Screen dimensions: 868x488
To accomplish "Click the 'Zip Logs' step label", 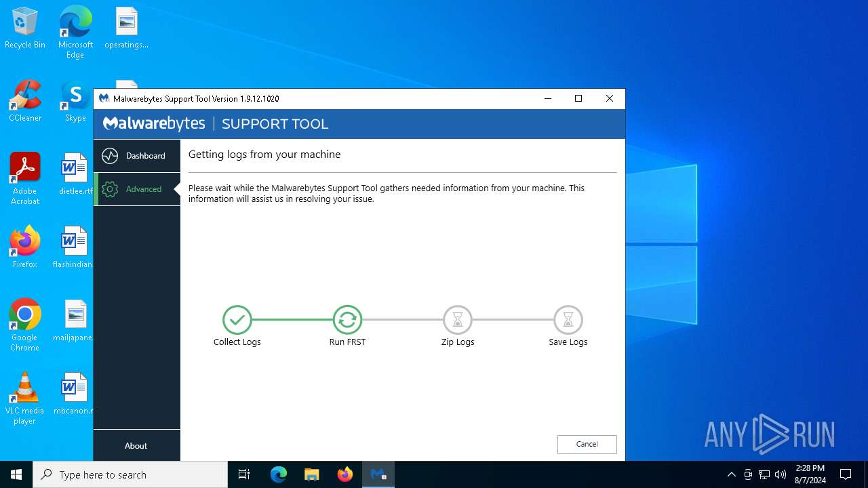I will (x=458, y=342).
